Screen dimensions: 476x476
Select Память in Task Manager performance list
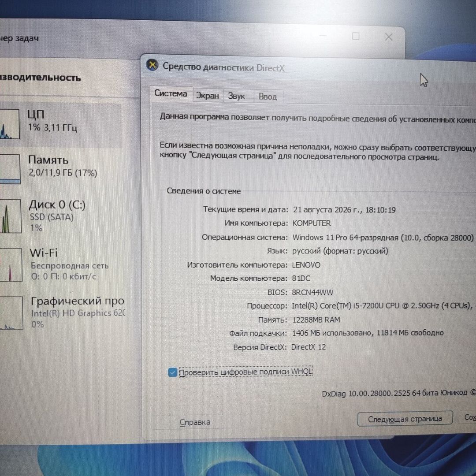click(61, 169)
